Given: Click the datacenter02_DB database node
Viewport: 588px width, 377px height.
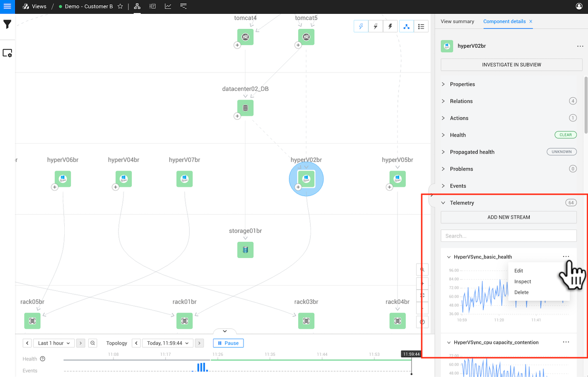Looking at the screenshot, I should (x=245, y=108).
